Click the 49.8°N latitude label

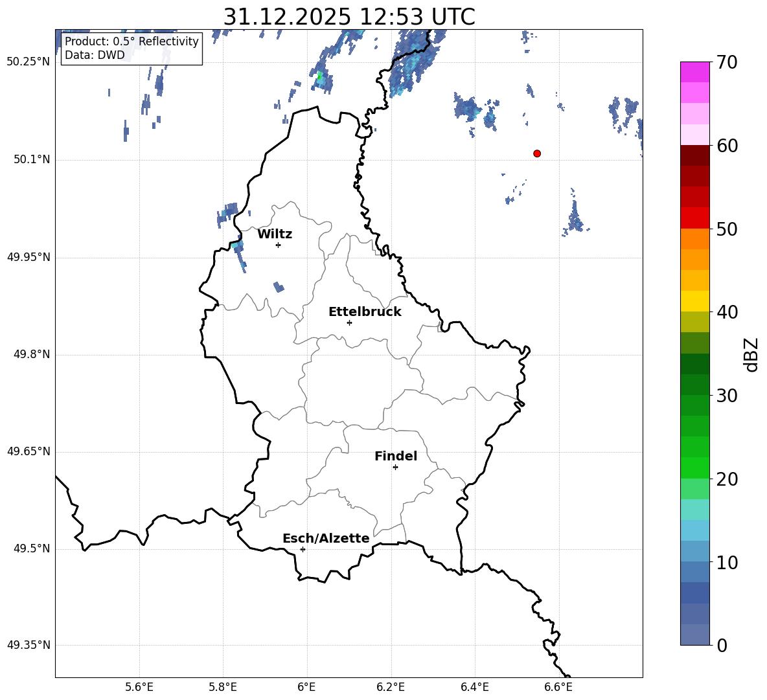click(x=32, y=354)
